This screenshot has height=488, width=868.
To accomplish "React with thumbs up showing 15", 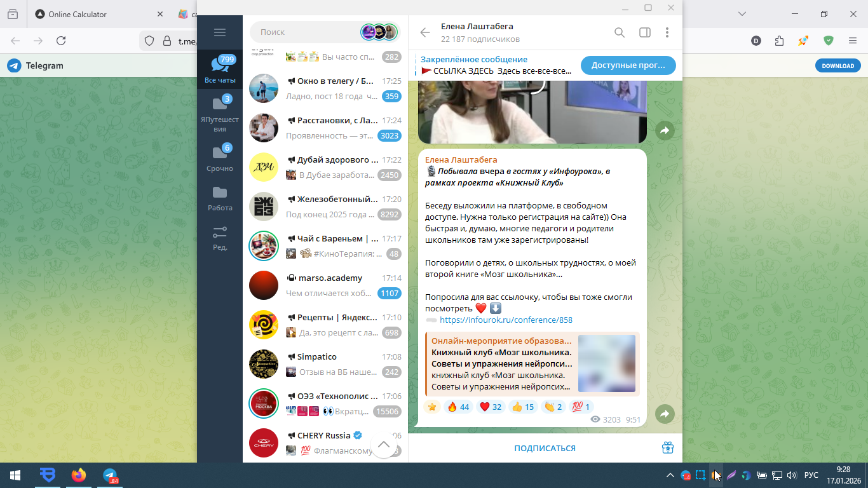I will tap(523, 407).
